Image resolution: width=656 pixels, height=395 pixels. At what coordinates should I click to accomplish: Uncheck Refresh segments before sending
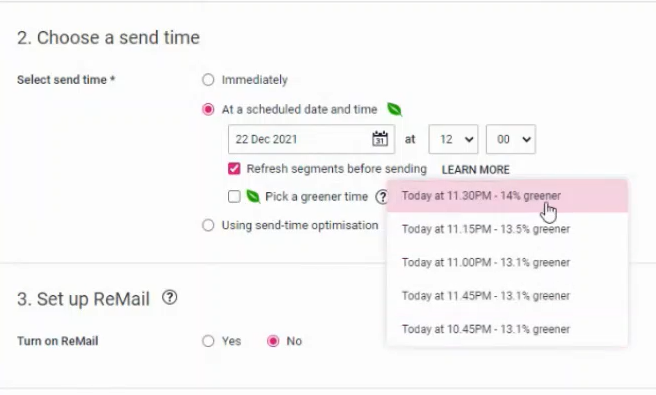click(234, 169)
